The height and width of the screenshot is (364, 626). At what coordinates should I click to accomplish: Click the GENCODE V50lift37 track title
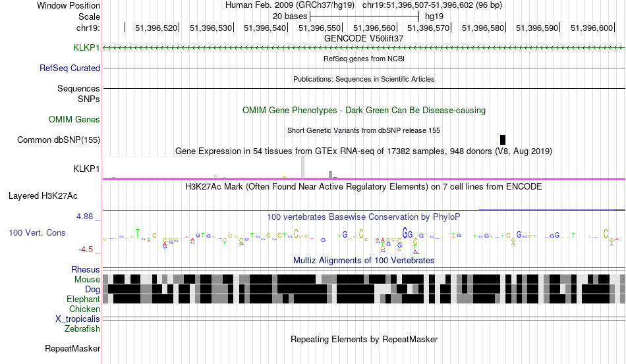point(364,39)
